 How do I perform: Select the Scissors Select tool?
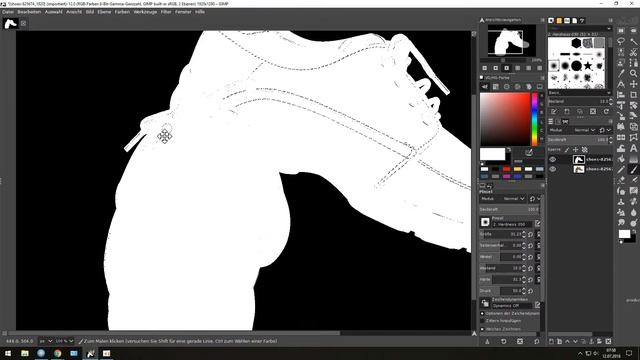(633, 52)
